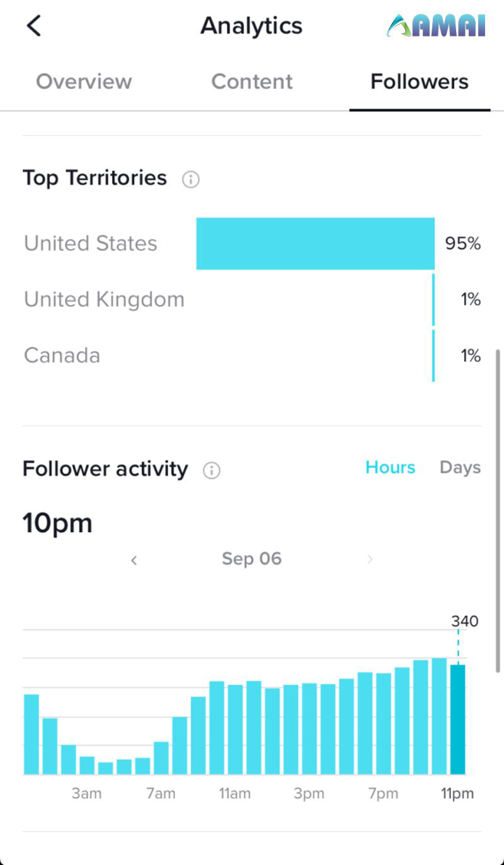This screenshot has width=504, height=865.
Task: Select the highlighted 10pm activity bar
Action: point(458,719)
